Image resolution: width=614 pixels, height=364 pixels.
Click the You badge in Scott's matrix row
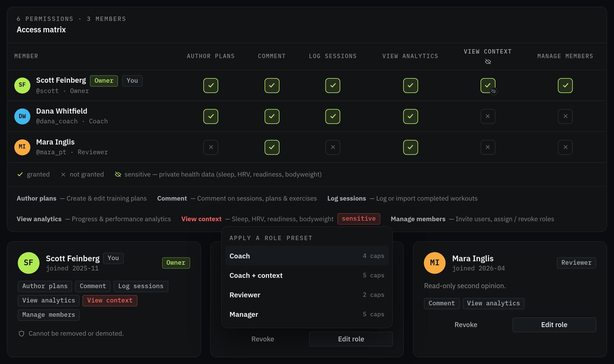[132, 81]
